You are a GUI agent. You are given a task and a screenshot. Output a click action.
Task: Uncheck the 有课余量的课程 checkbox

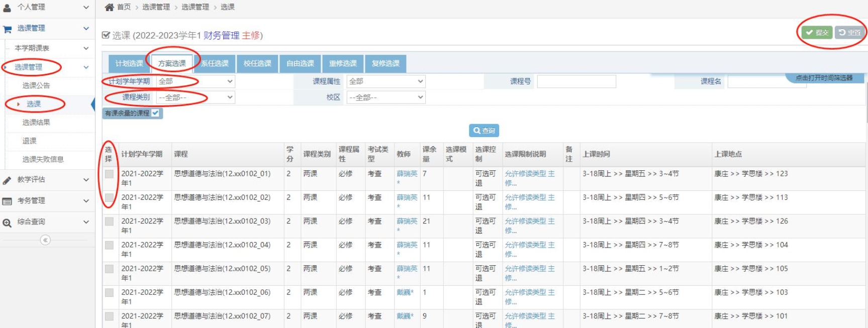coord(156,113)
